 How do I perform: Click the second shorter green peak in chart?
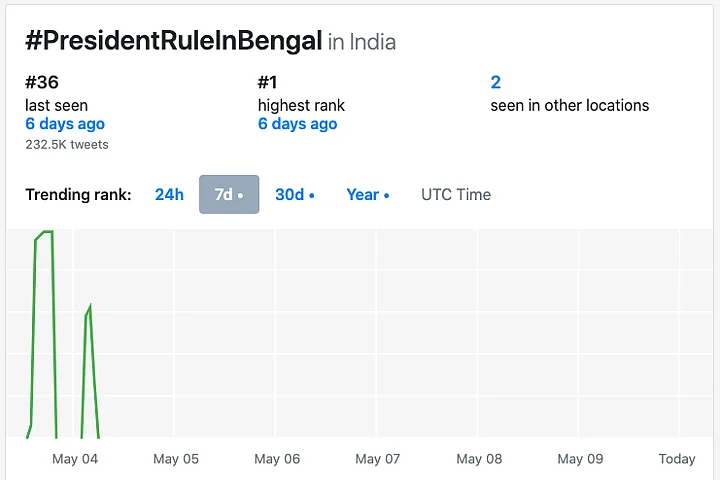coord(89,308)
